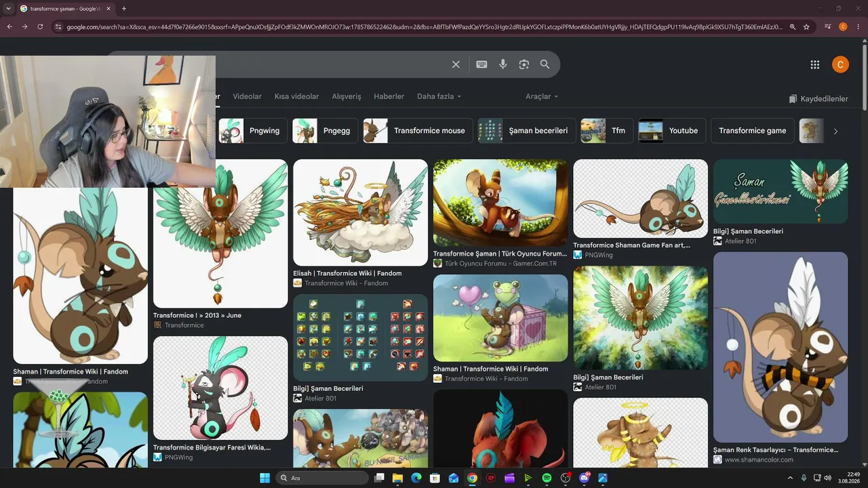
Task: Click the Gamer.Com.TR source link
Action: coord(500,263)
